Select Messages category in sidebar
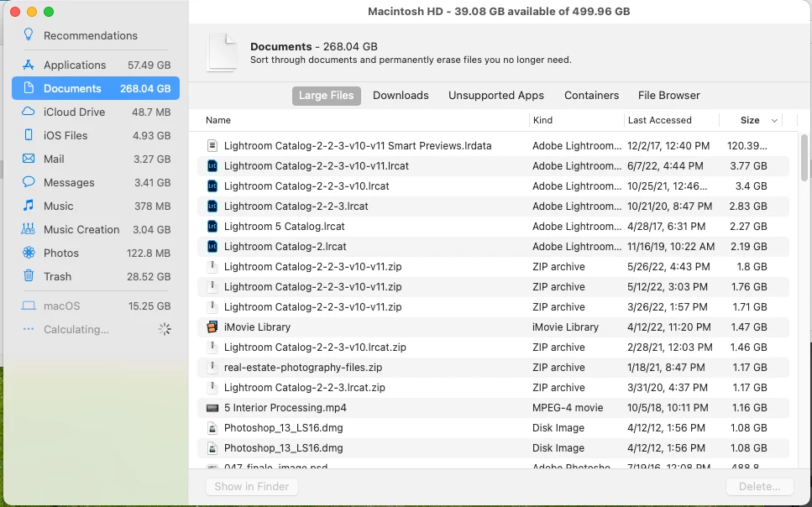Screen dimensions: 812x507 (96, 182)
